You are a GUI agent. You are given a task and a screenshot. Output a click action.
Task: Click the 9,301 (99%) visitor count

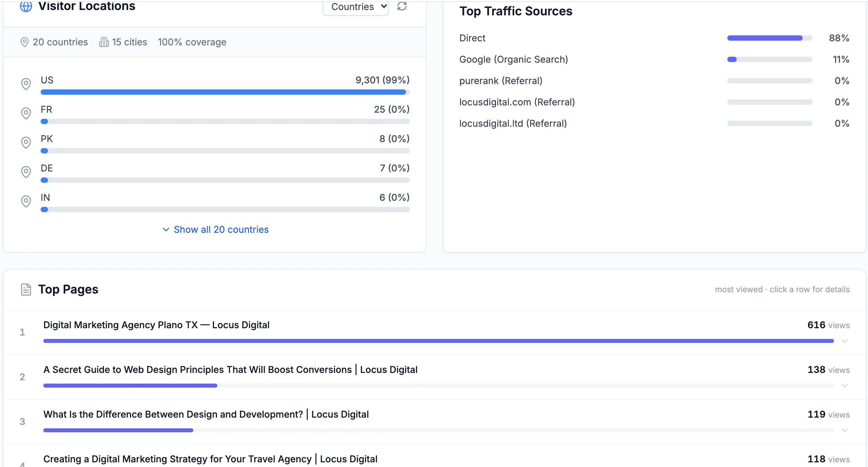point(382,80)
